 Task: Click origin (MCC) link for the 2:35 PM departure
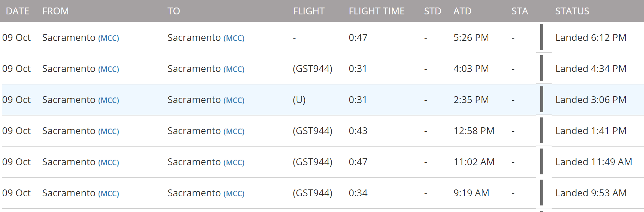(x=109, y=100)
